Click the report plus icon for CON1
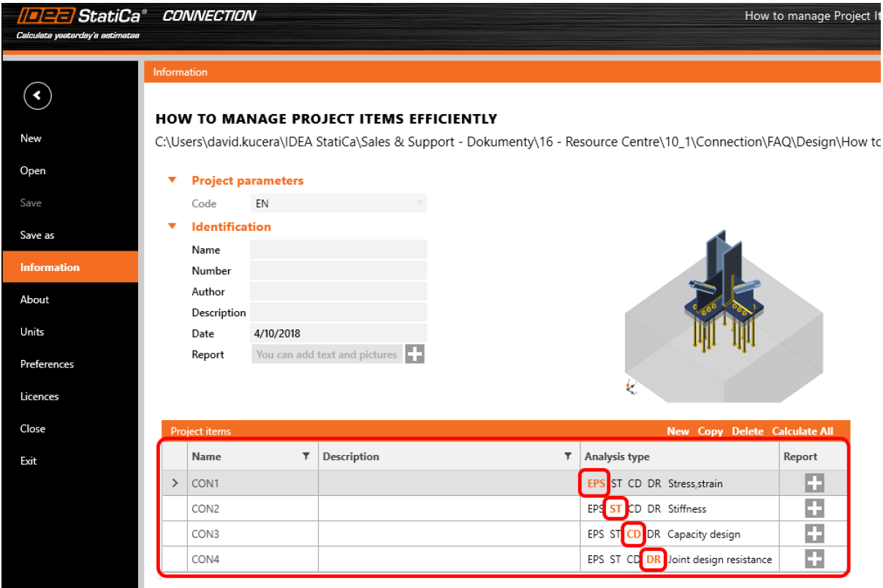The height and width of the screenshot is (588, 883). pos(814,483)
